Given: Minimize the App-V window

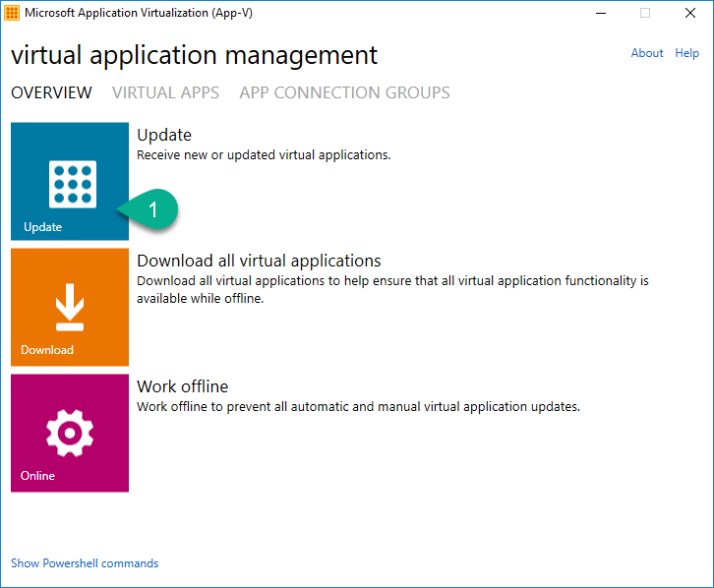Looking at the screenshot, I should coord(601,13).
